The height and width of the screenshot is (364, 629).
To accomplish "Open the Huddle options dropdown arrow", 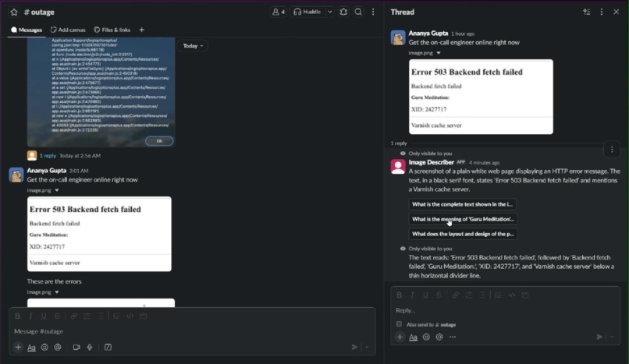I will [x=330, y=12].
